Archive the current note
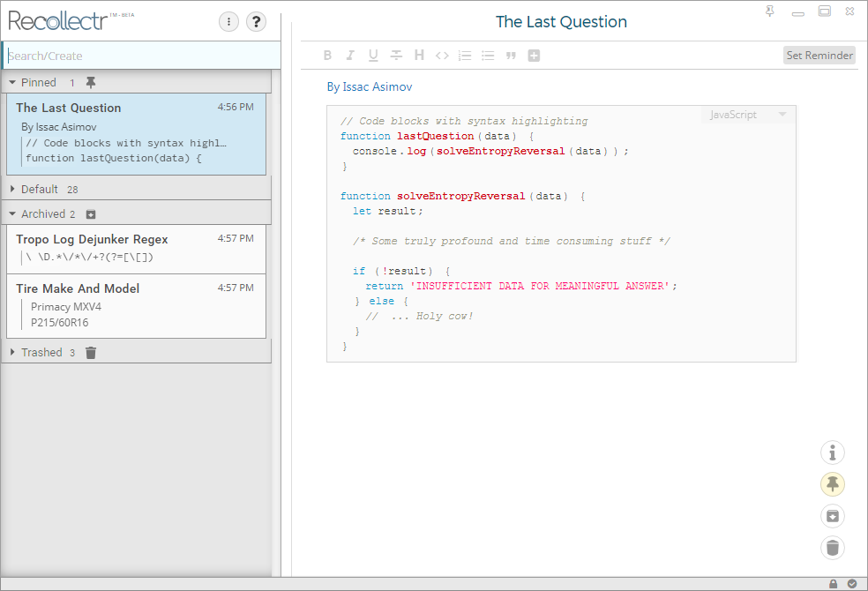The width and height of the screenshot is (868, 591). (832, 516)
